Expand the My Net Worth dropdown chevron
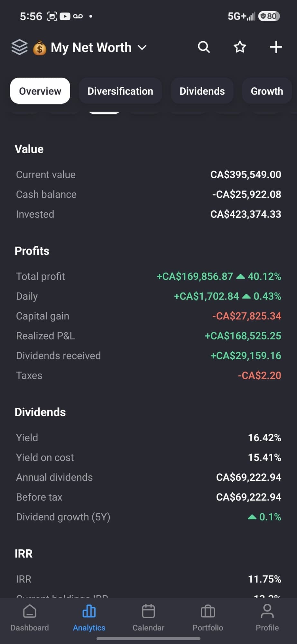 pyautogui.click(x=142, y=48)
